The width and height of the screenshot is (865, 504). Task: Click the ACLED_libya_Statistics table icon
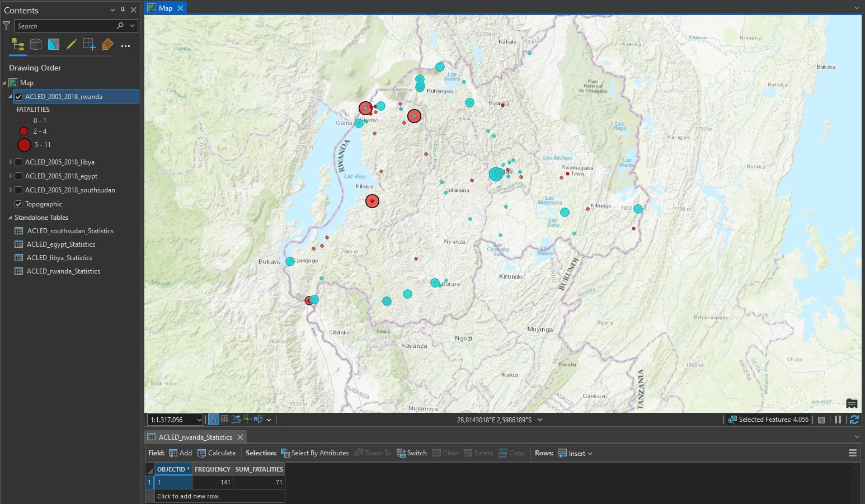(x=18, y=258)
